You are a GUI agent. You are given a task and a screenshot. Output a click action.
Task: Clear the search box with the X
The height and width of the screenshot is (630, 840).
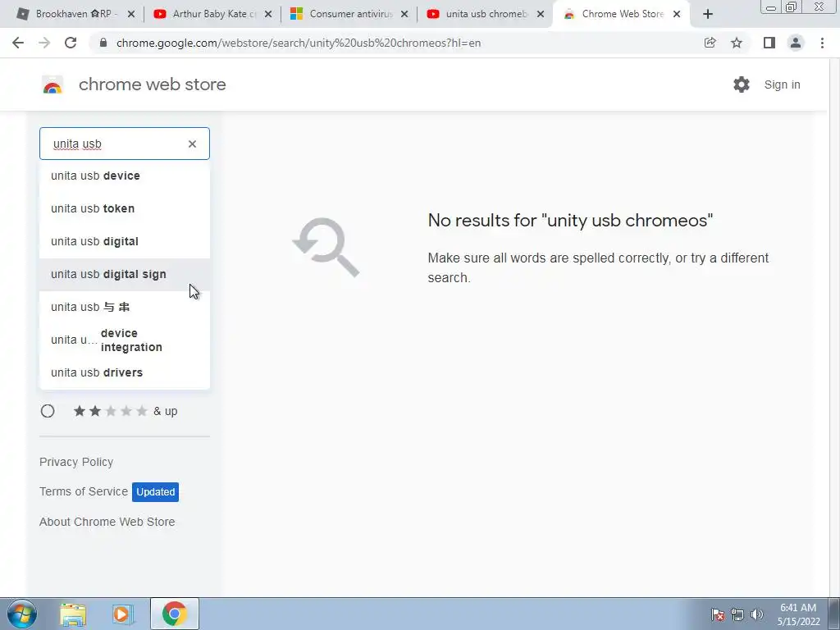[x=192, y=144]
